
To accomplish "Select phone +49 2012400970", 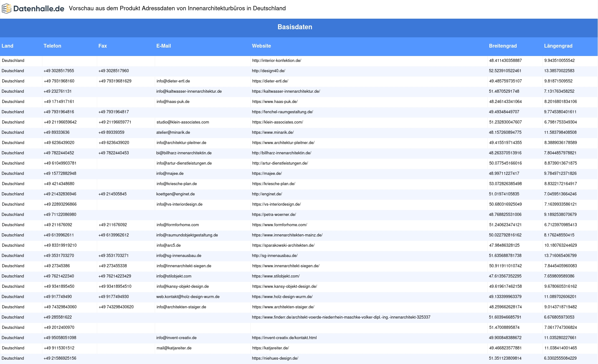I will [59, 328].
